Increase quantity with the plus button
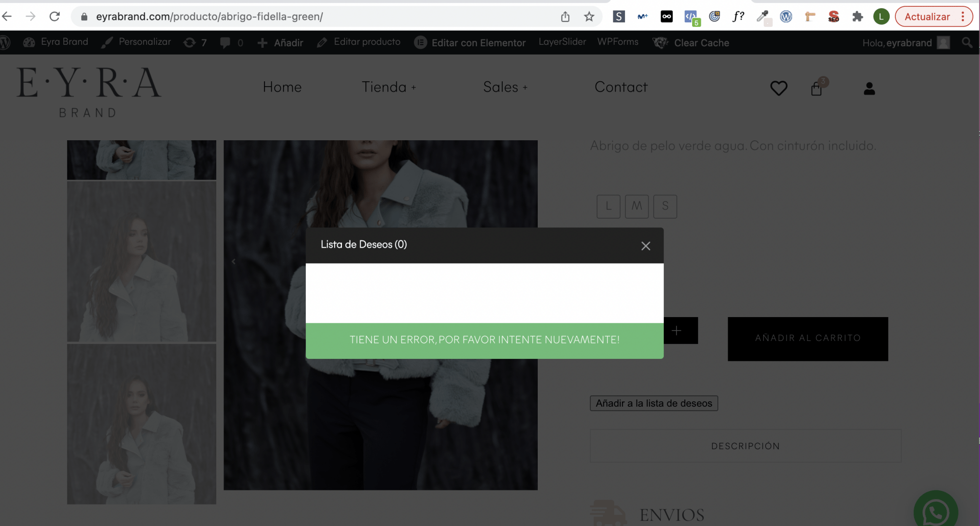 (x=677, y=331)
